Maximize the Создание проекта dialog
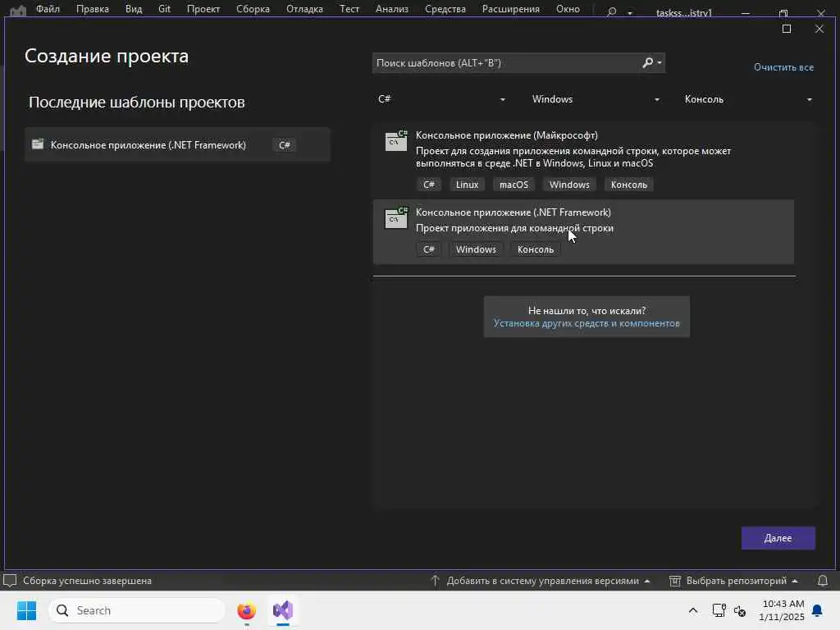 [x=787, y=29]
